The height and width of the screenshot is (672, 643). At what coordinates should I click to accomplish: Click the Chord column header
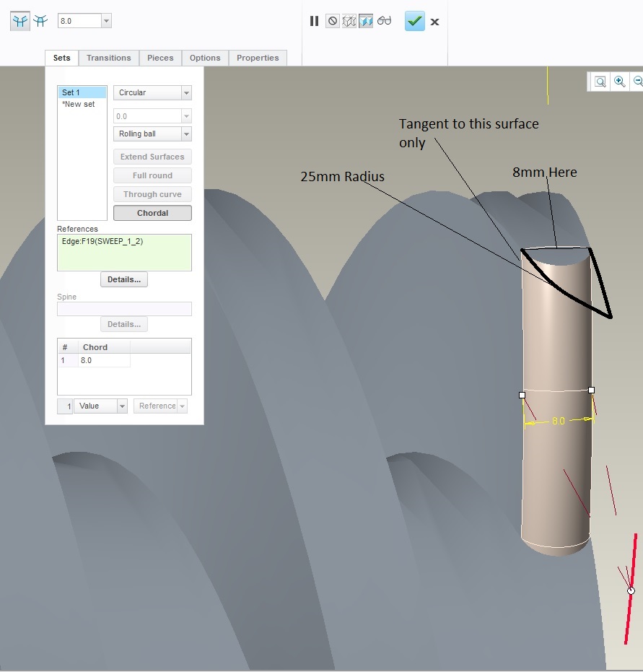[104, 347]
